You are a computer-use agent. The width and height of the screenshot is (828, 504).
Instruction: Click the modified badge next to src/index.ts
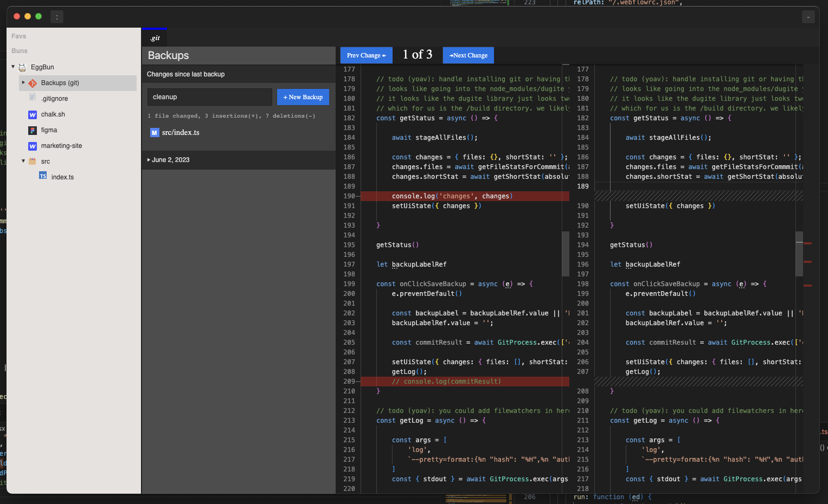tap(155, 133)
